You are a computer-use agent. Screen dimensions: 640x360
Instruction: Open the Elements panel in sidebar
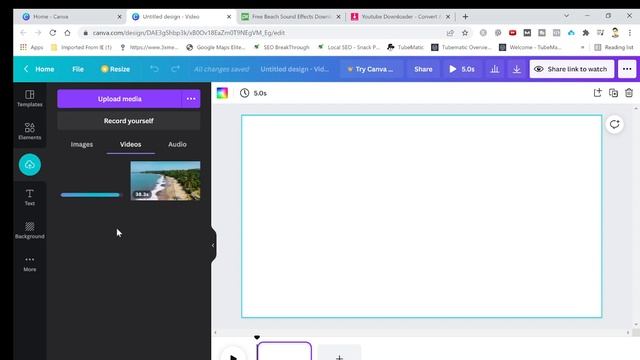coord(29,131)
